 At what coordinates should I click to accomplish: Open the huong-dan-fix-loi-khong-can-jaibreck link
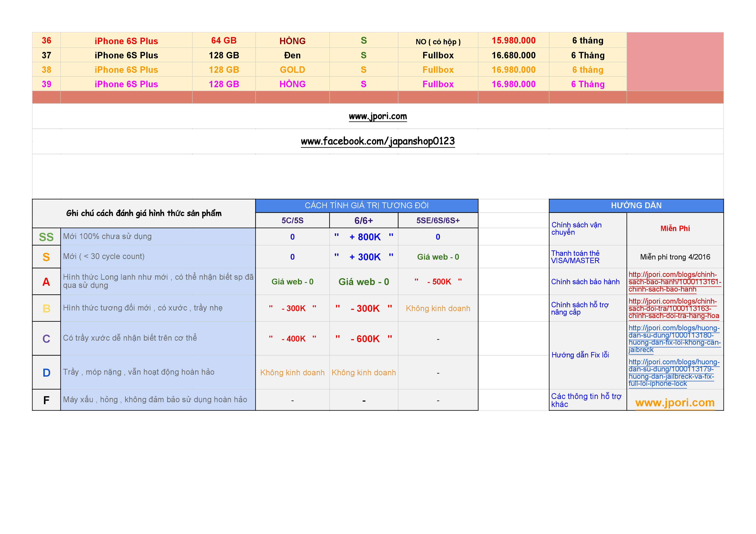pos(674,339)
